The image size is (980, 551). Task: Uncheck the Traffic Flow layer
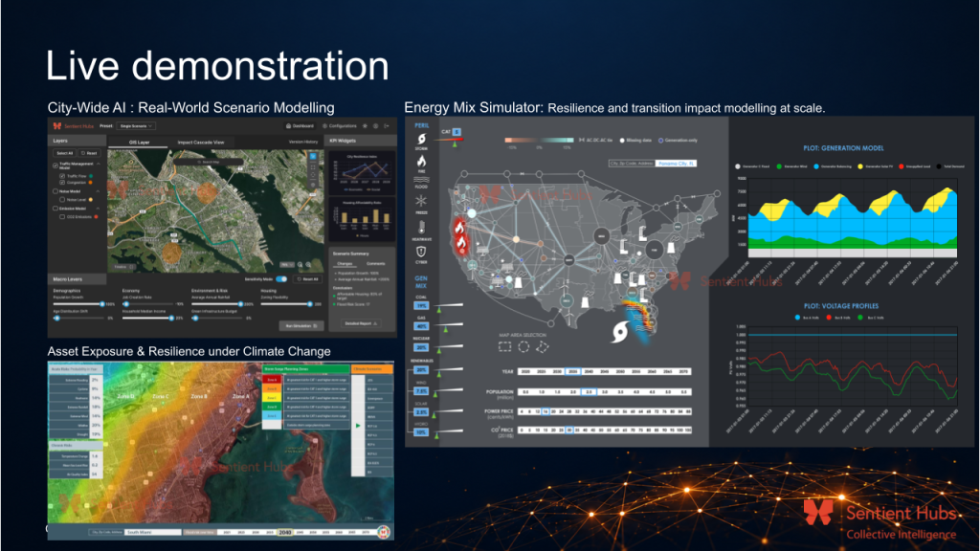click(x=62, y=176)
